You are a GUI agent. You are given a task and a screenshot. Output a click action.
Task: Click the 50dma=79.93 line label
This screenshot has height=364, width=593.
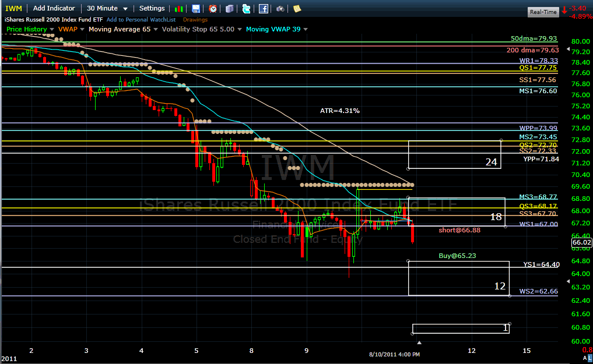[534, 38]
